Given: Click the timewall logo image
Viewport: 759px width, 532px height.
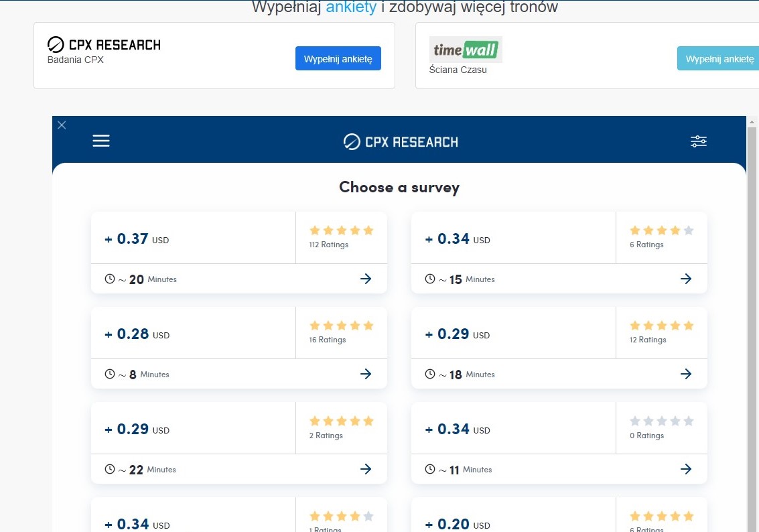Looking at the screenshot, I should pyautogui.click(x=466, y=50).
